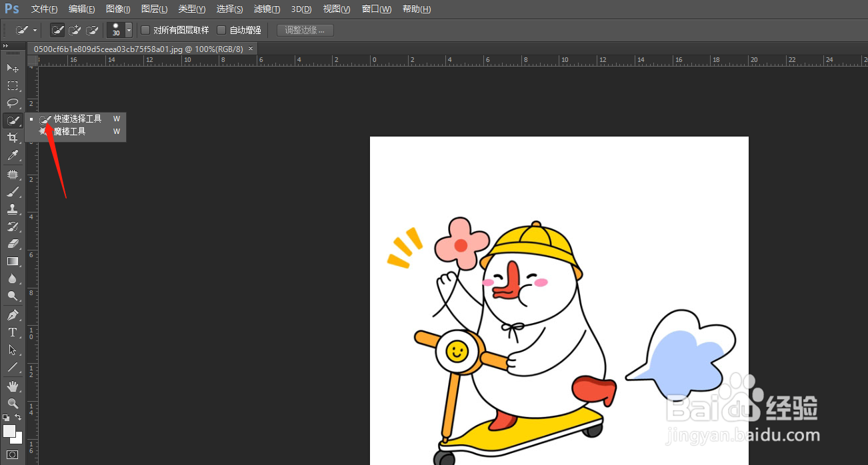Screen dimensions: 868x465
Task: Select the Eyedropper tool
Action: (13, 155)
